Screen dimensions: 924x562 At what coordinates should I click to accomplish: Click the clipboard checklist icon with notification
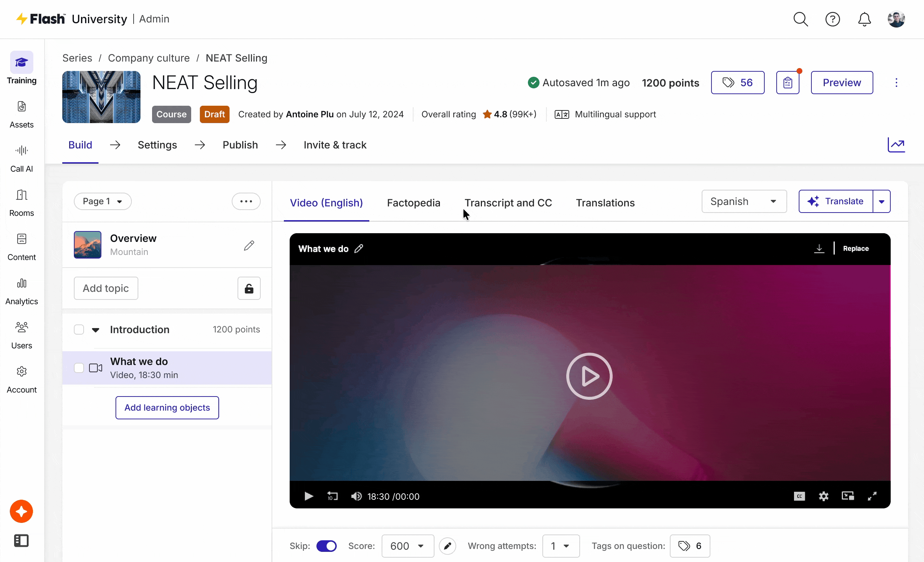coord(787,83)
